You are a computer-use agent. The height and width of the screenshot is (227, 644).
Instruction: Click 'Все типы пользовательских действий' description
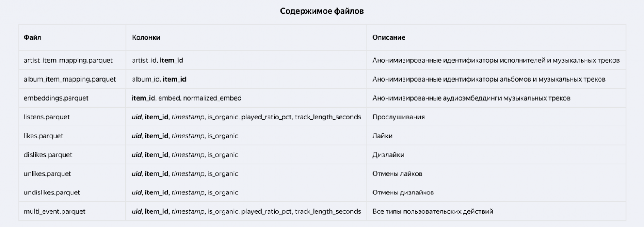(433, 211)
